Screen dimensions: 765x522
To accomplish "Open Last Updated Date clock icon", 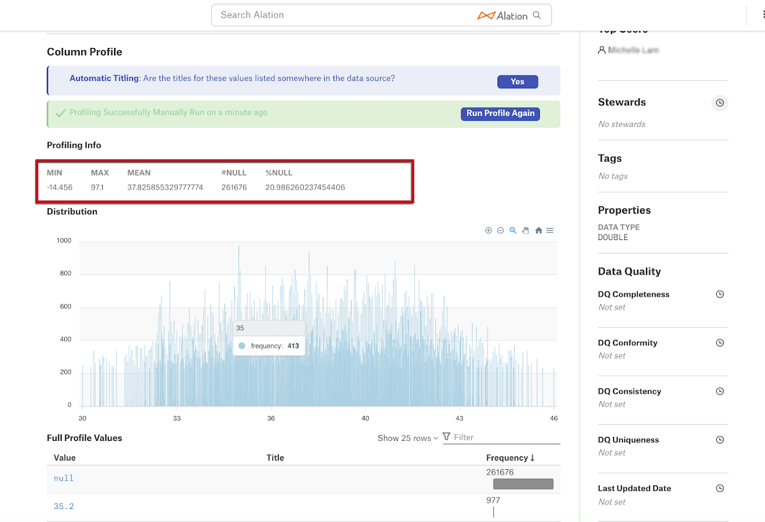I will click(720, 488).
